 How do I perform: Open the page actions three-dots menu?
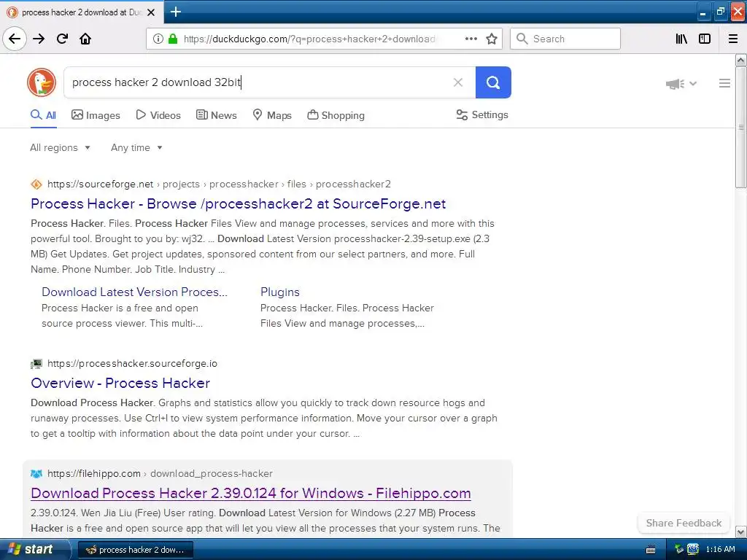click(471, 39)
